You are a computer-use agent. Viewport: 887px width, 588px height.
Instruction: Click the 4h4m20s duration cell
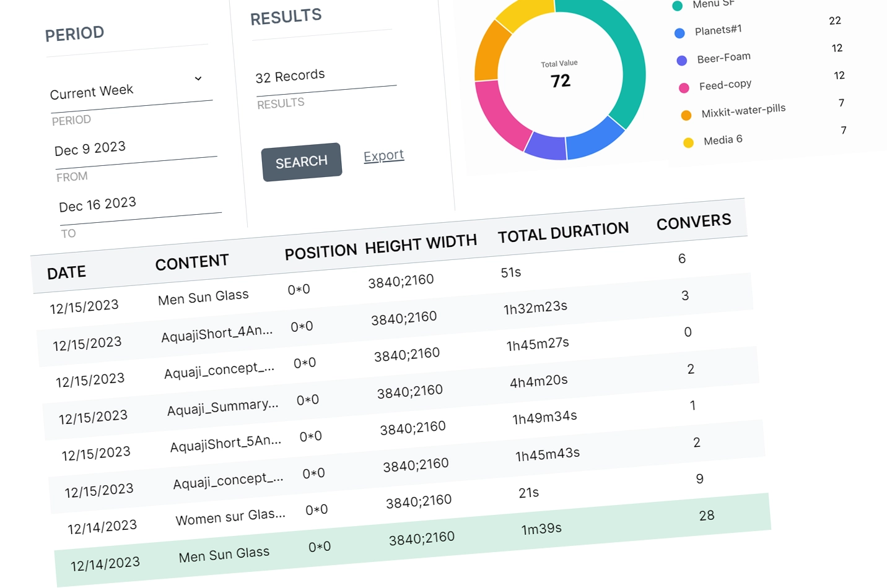click(539, 381)
